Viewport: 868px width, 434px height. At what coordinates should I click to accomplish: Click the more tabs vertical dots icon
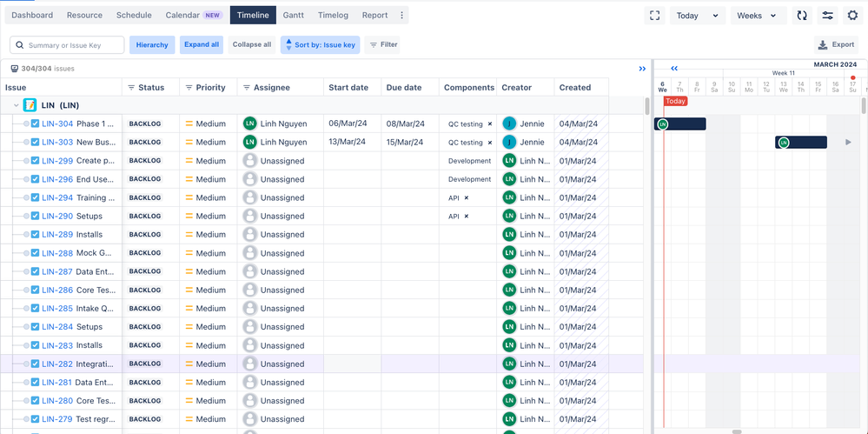pyautogui.click(x=402, y=16)
